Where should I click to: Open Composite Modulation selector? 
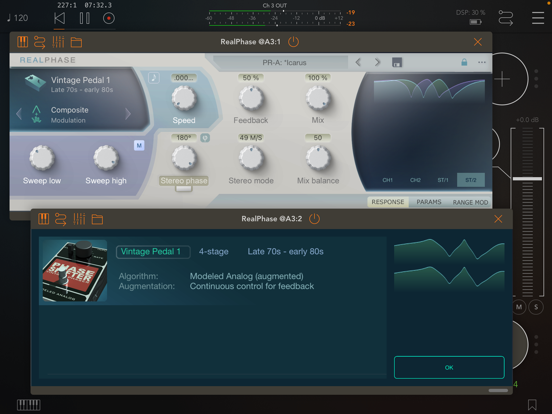pyautogui.click(x=70, y=114)
